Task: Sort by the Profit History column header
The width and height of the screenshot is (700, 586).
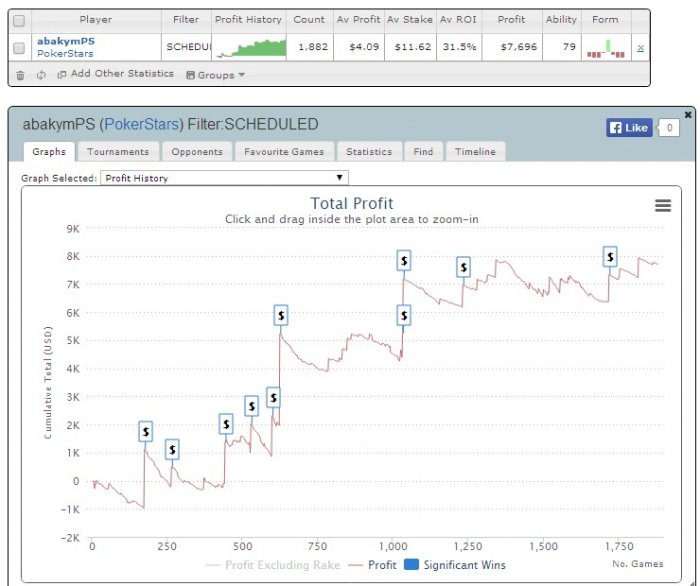Action: (x=248, y=20)
